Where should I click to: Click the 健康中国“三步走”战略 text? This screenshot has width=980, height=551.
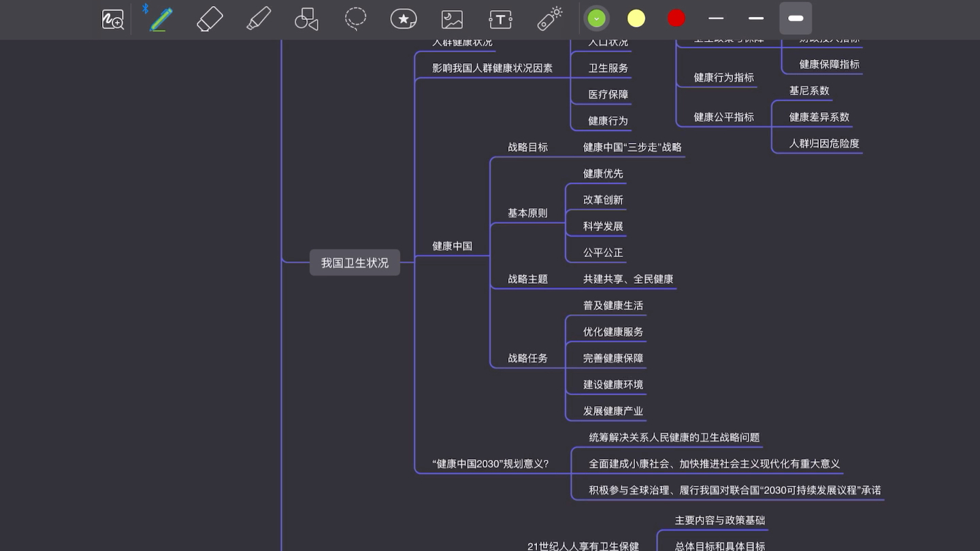[632, 147]
